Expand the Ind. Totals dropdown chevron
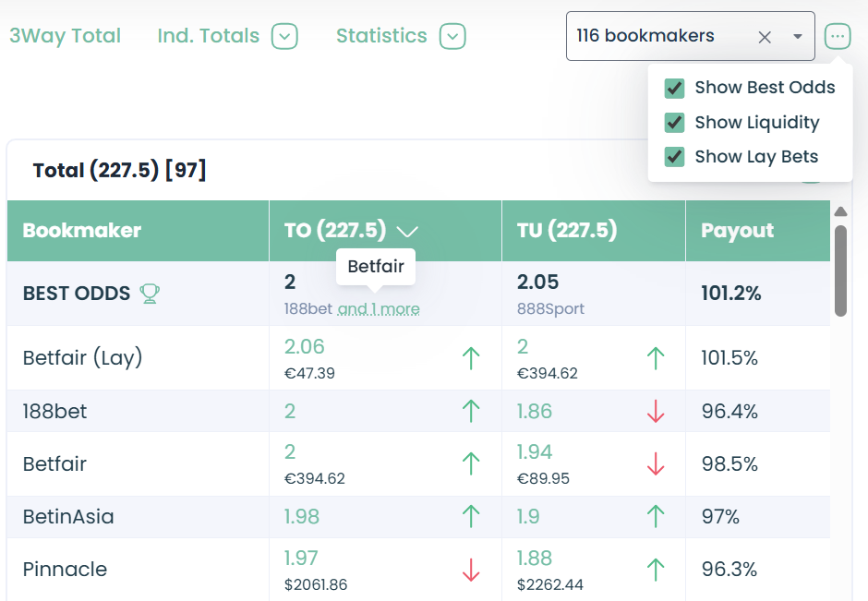Image resolution: width=868 pixels, height=601 pixels. 285,37
